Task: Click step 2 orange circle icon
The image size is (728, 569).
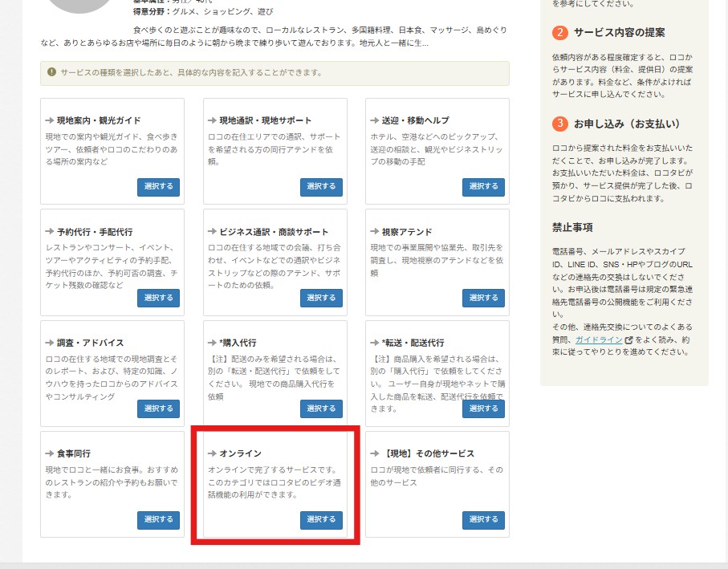Action: tap(560, 32)
